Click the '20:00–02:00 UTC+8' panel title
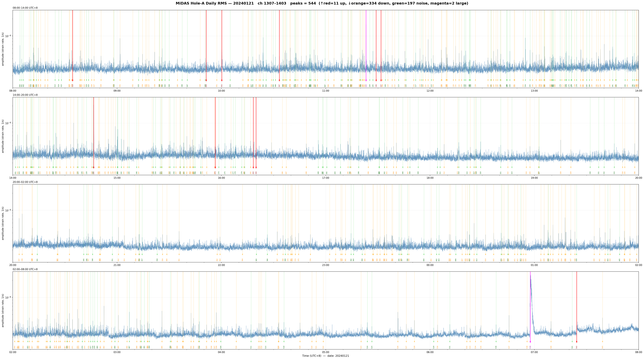Screen dimensions: 644x359 pos(25,182)
